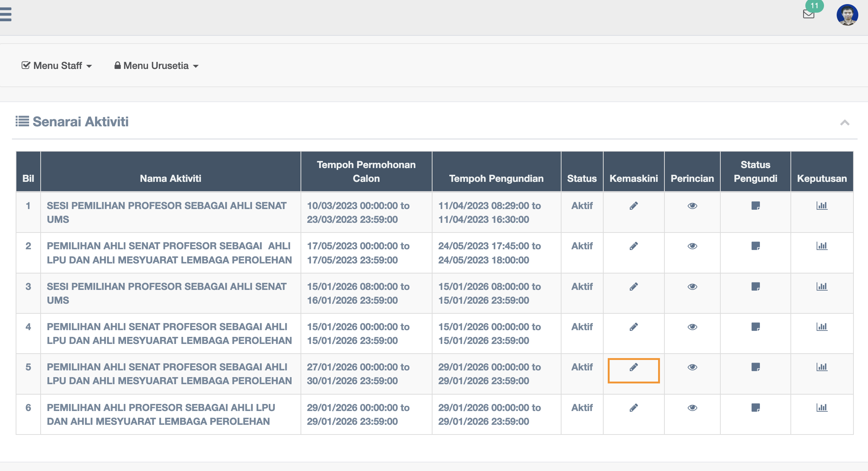Click Status Pengundi note icon in row 4

755,327
